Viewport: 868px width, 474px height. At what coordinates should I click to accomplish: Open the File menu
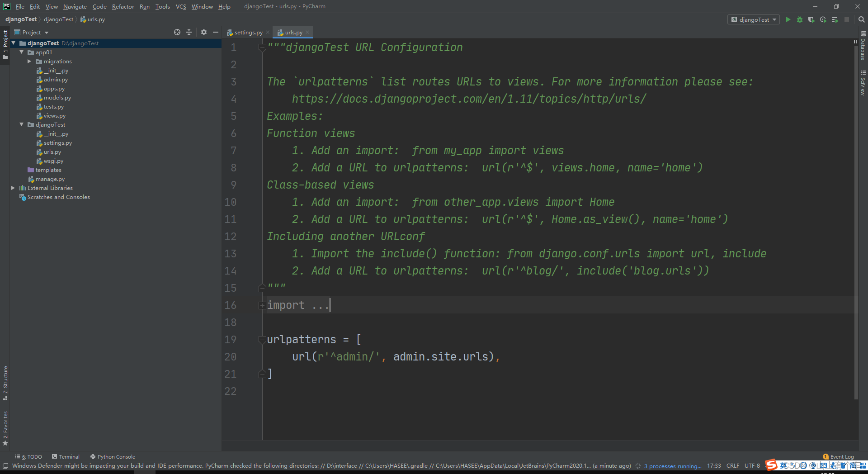pos(20,6)
